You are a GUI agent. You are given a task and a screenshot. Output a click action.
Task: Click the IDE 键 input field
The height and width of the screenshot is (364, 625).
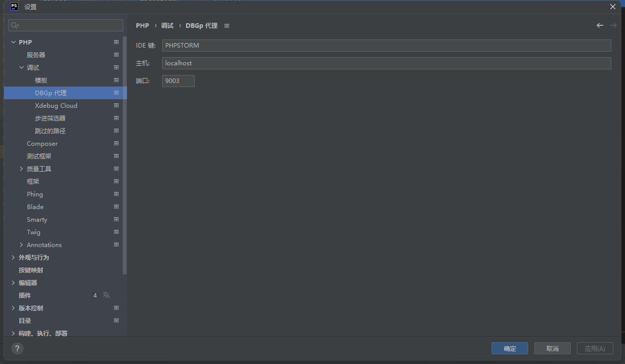386,46
